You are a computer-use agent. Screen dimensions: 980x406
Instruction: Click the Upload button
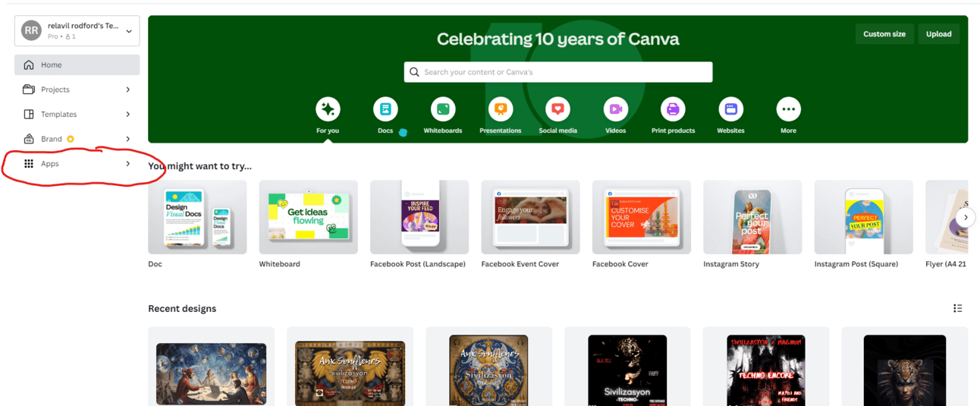(x=938, y=34)
